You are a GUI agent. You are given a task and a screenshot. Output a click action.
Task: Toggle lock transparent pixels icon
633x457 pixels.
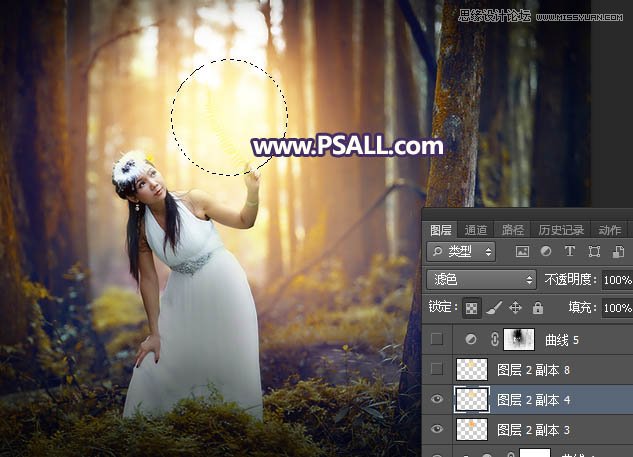click(x=471, y=308)
